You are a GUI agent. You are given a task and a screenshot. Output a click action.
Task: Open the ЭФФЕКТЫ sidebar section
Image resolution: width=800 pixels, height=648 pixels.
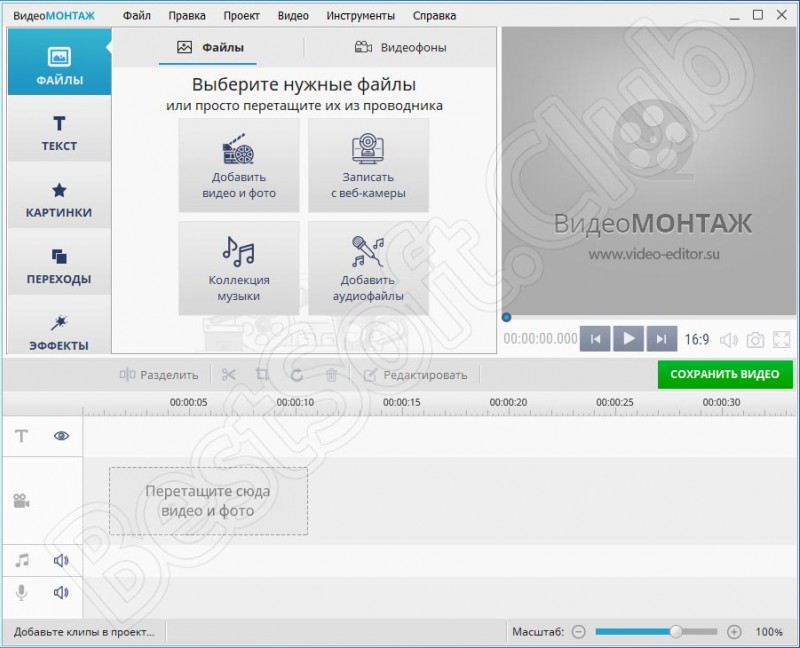[x=59, y=327]
